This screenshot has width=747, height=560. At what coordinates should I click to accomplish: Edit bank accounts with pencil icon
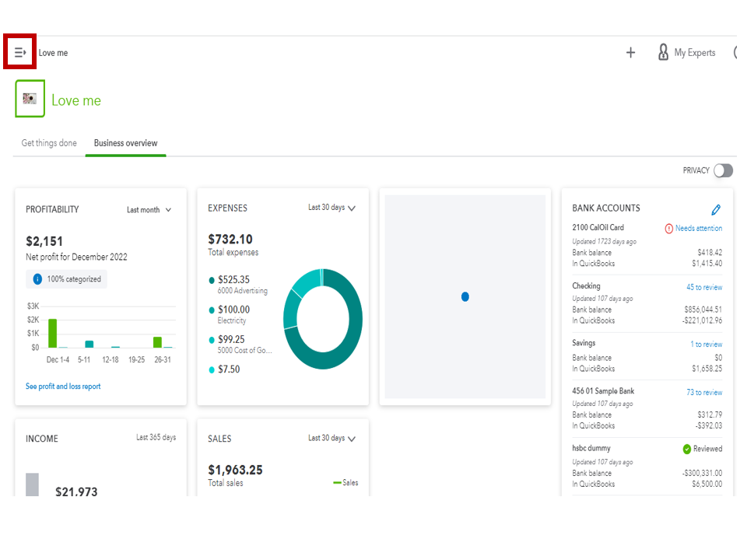point(716,209)
